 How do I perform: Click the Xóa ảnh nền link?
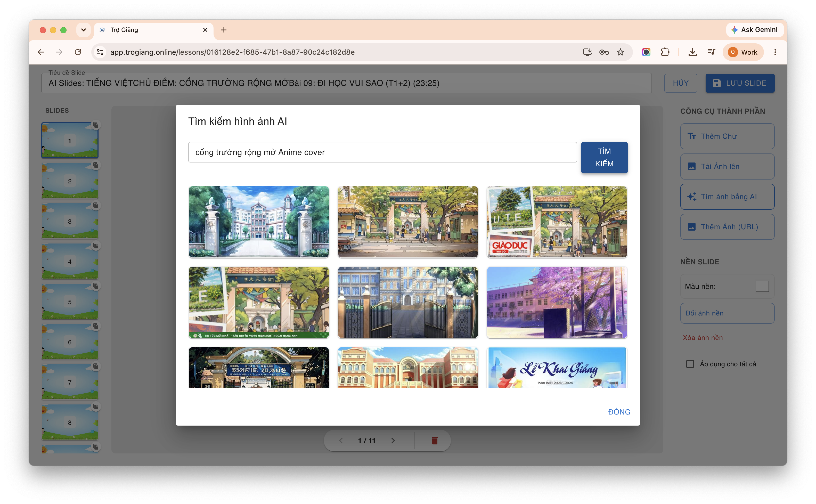(703, 338)
